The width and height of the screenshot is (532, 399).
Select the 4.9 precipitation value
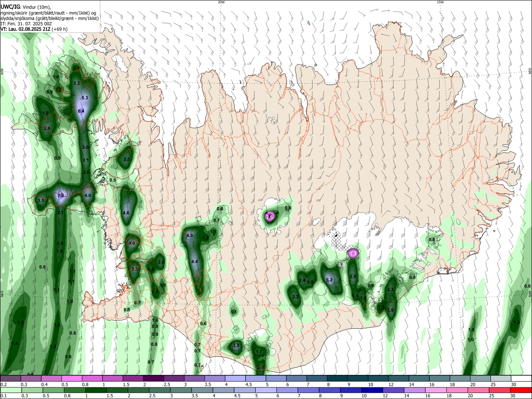[x=190, y=235]
